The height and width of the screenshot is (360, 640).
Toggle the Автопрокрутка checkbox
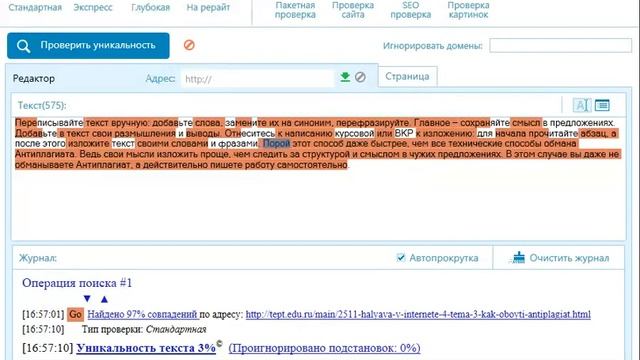pyautogui.click(x=401, y=258)
